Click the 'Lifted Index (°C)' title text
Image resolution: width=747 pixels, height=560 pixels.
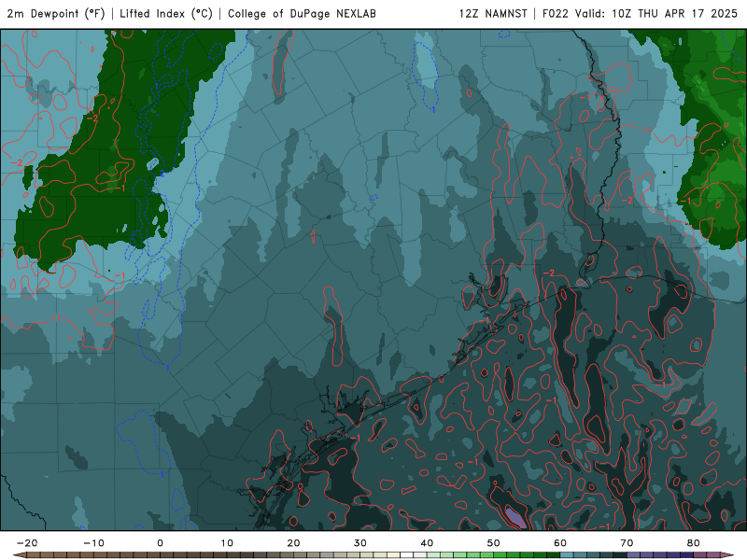click(x=166, y=13)
